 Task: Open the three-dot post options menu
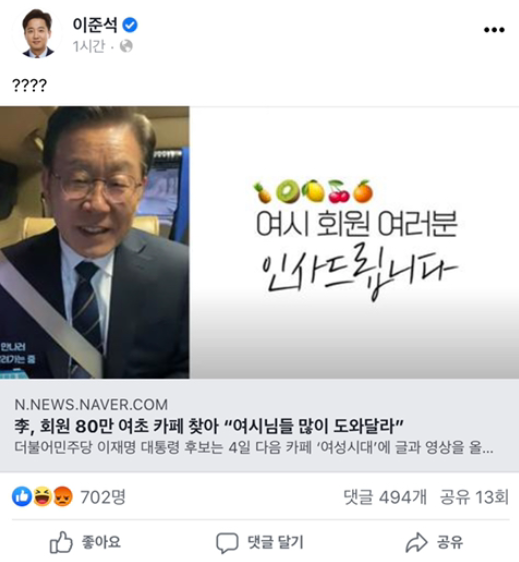tap(494, 30)
